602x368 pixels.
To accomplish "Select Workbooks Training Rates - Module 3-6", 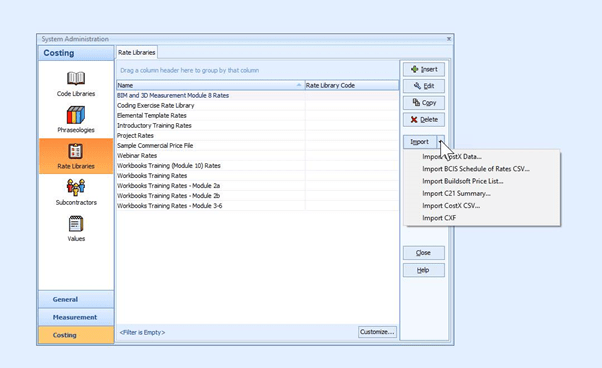I will (x=257, y=206).
